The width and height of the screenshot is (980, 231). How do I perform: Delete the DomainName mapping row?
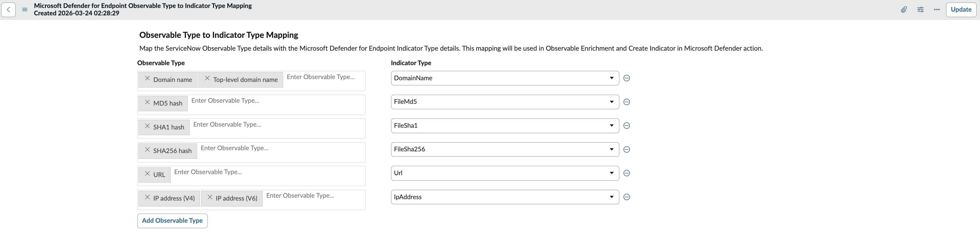click(x=627, y=78)
